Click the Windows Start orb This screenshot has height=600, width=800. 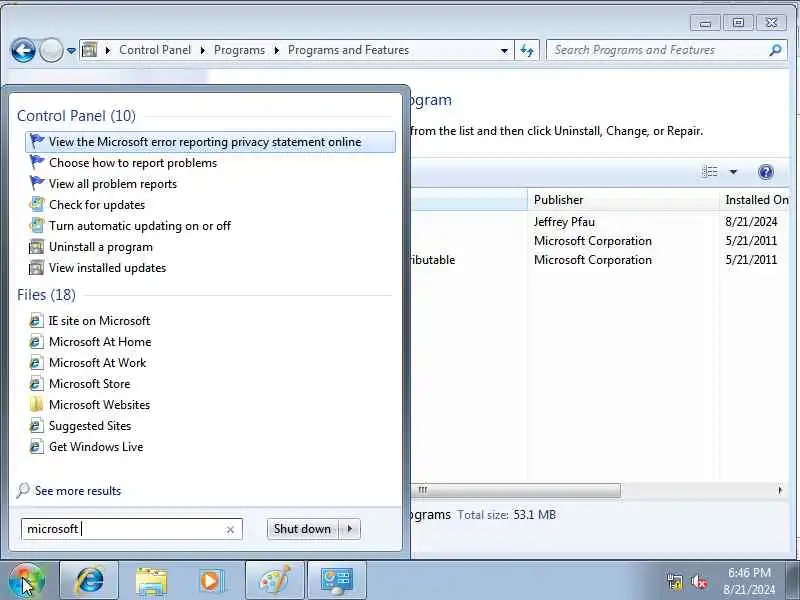pyautogui.click(x=27, y=581)
